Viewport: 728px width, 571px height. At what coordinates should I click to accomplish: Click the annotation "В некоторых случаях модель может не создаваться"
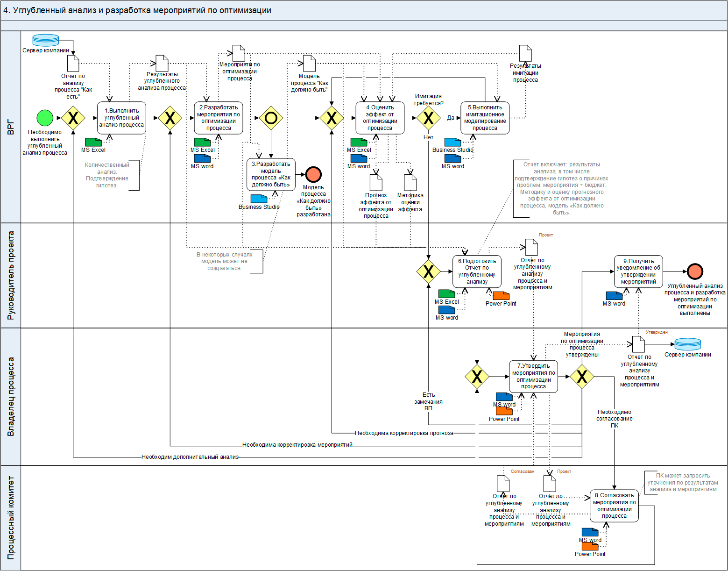pos(224,262)
